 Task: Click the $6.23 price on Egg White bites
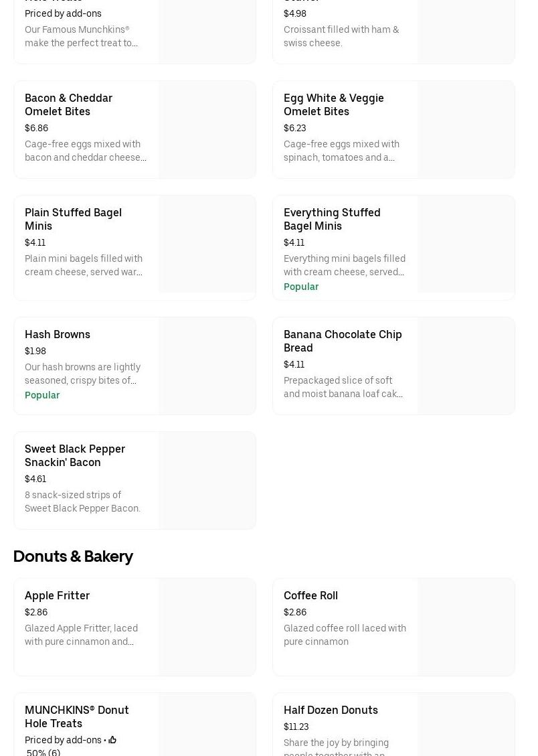coord(294,128)
